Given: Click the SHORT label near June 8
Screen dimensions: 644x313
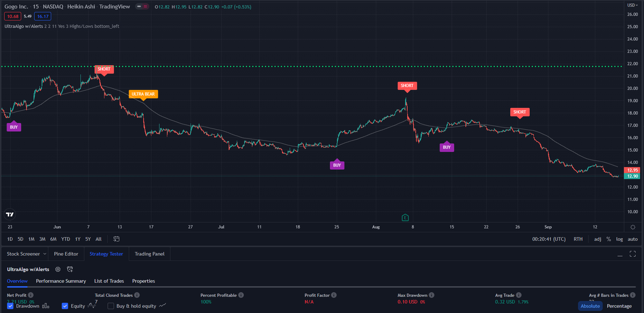Looking at the screenshot, I should point(104,69).
